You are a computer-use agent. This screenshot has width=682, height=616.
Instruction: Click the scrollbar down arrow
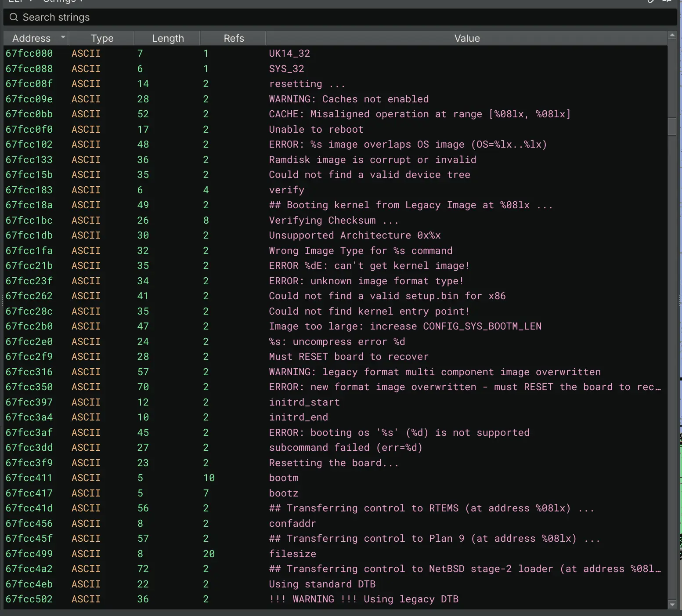click(672, 605)
